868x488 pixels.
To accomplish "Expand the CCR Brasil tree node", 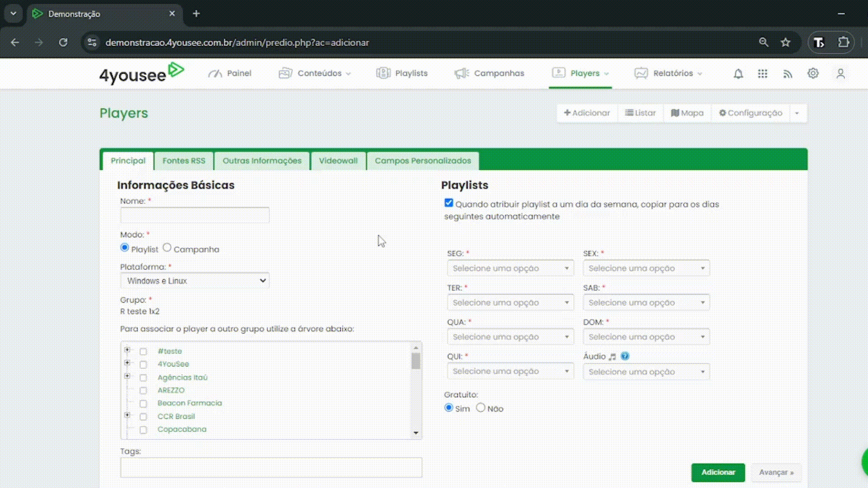I will tap(127, 415).
